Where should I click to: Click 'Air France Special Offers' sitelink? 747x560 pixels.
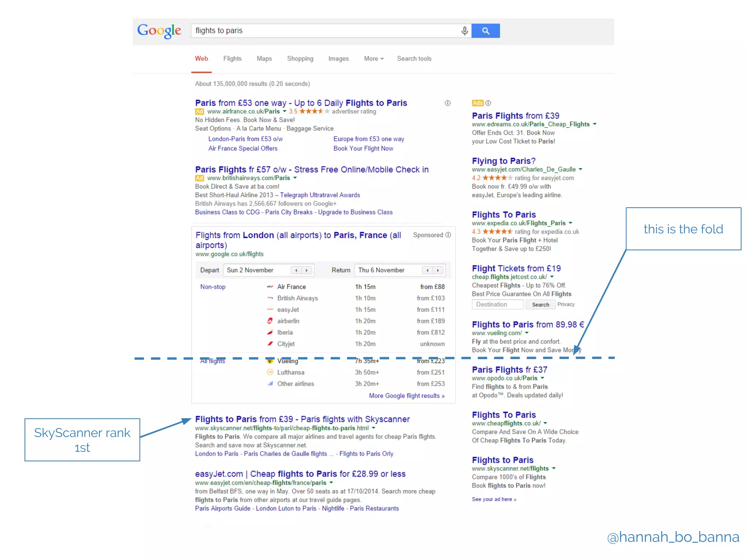point(243,148)
